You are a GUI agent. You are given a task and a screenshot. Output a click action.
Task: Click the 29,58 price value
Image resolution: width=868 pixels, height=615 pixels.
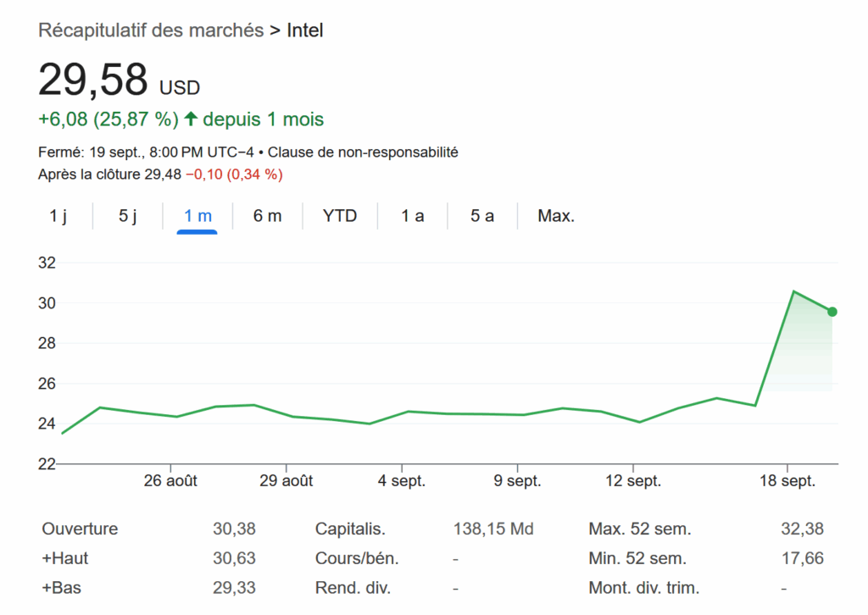click(x=93, y=80)
